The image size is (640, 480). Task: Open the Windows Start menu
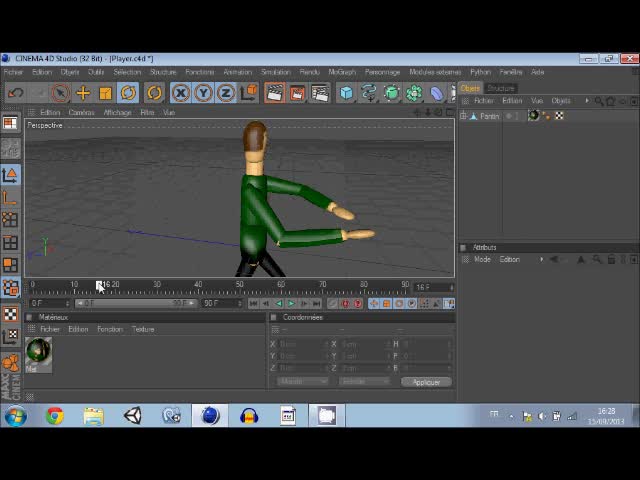[15, 415]
